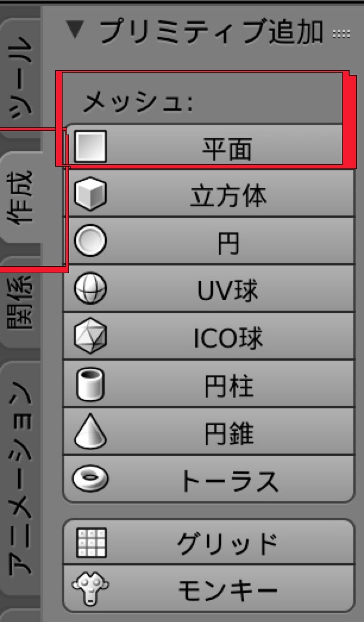Click the cone icon beside 円錐

point(90,433)
